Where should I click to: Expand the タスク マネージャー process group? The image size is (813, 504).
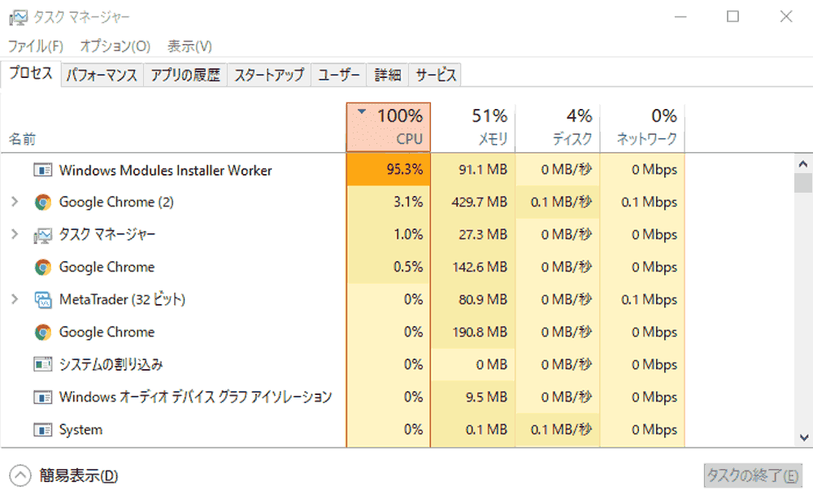15,234
